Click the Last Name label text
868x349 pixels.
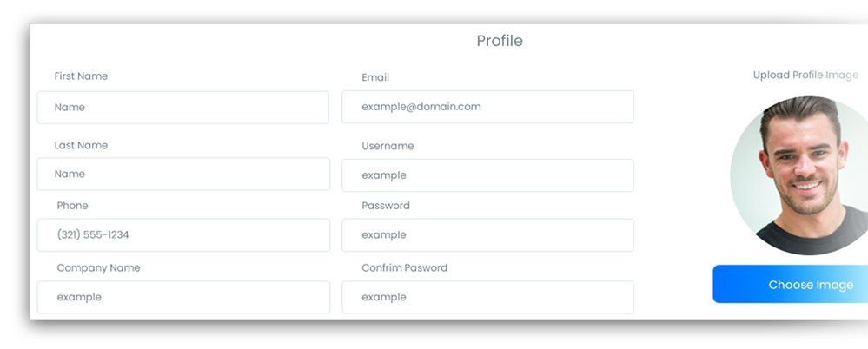point(81,145)
